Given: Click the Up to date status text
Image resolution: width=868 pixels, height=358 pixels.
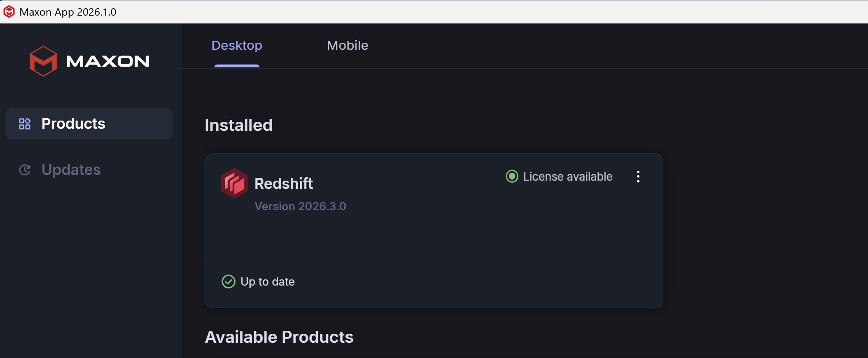Looking at the screenshot, I should tap(268, 281).
